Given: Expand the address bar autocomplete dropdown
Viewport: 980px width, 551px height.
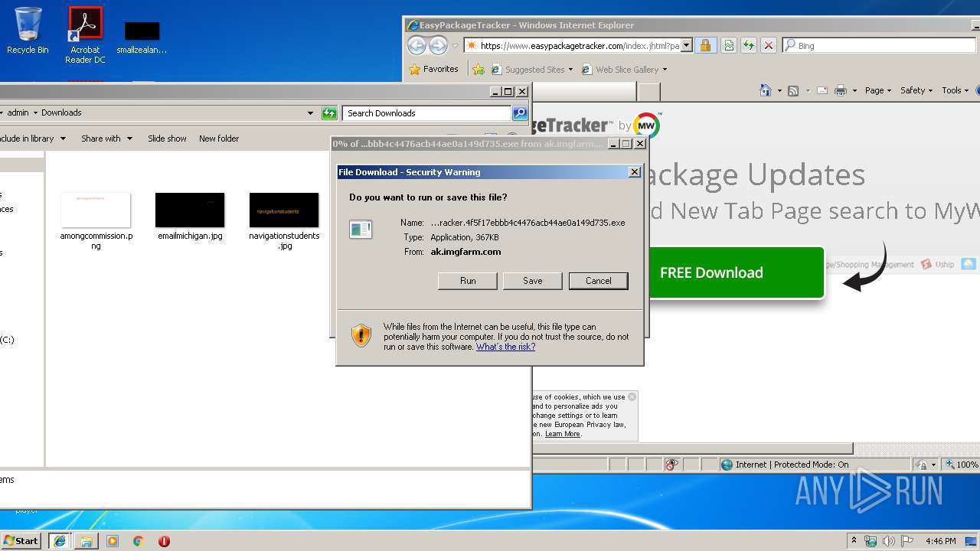Looking at the screenshot, I should pos(687,46).
